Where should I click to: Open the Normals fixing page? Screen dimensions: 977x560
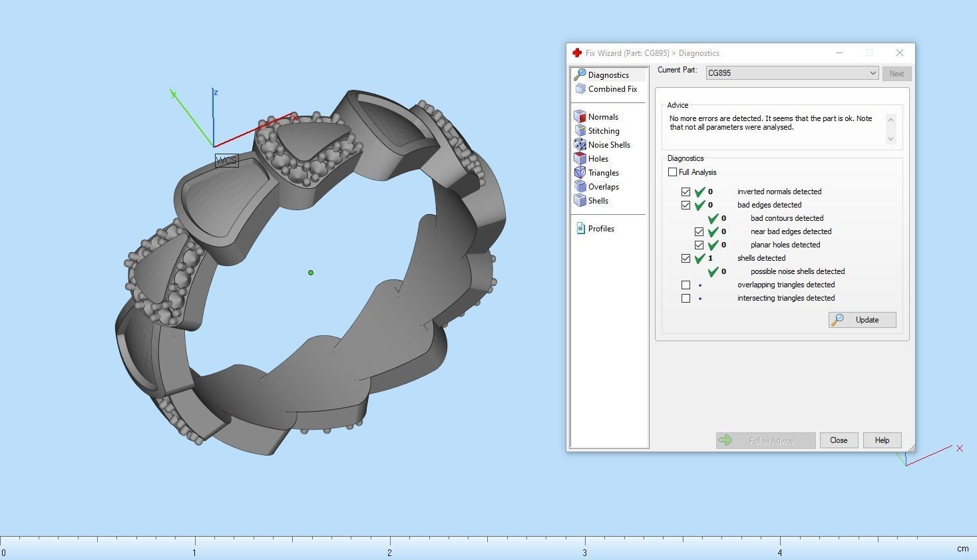click(603, 116)
